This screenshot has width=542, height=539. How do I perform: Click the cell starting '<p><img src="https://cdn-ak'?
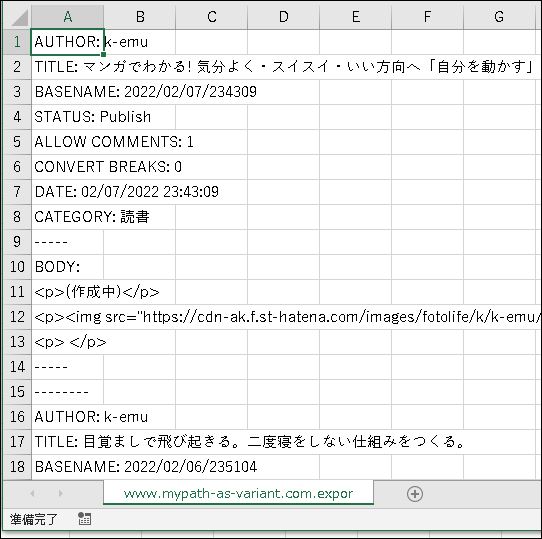click(67, 317)
